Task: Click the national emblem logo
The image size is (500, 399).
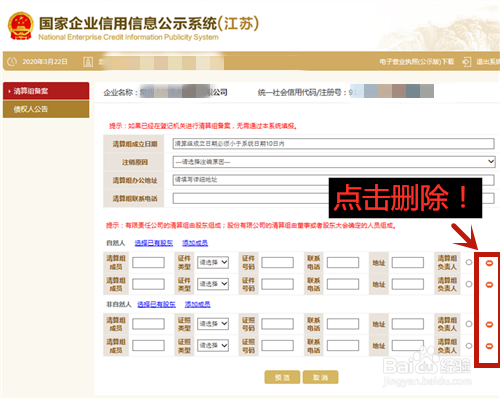Action: (x=21, y=26)
